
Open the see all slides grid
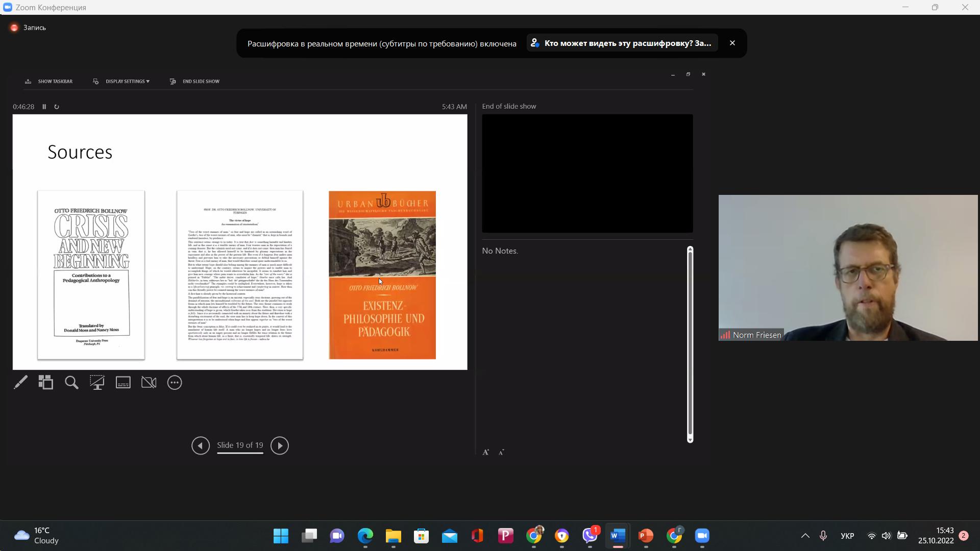pyautogui.click(x=46, y=383)
